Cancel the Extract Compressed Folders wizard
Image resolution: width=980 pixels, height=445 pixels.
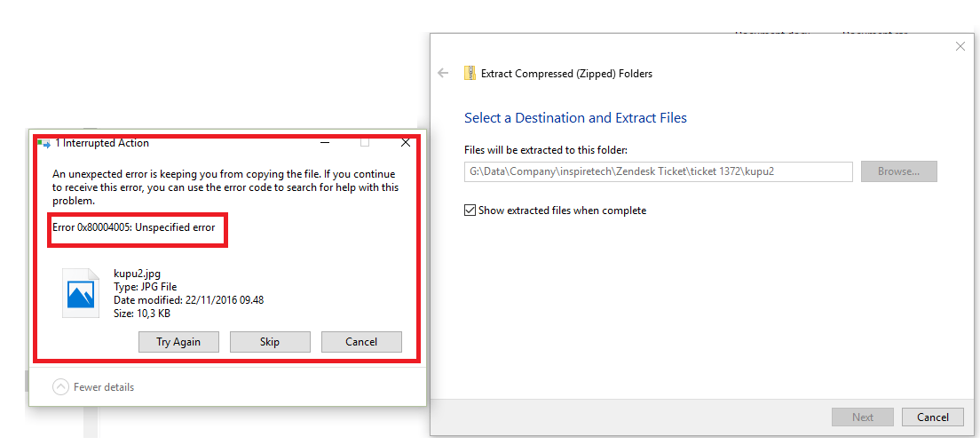pos(932,417)
